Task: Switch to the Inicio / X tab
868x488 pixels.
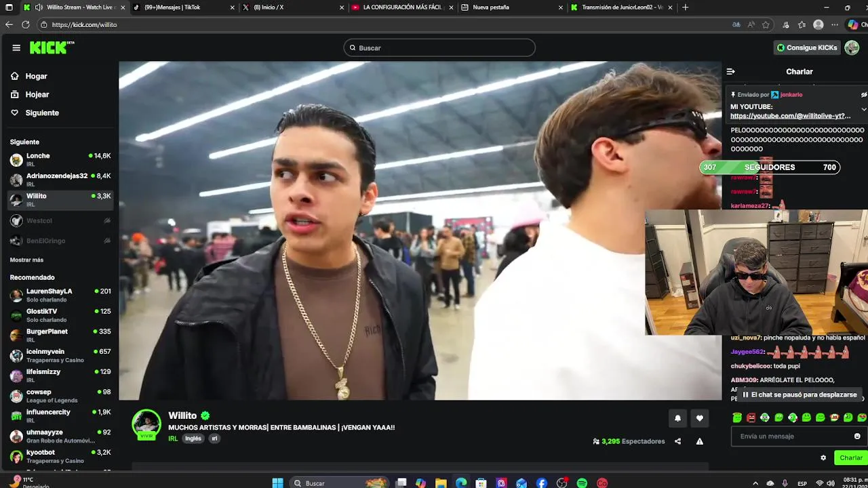Action: [x=294, y=7]
